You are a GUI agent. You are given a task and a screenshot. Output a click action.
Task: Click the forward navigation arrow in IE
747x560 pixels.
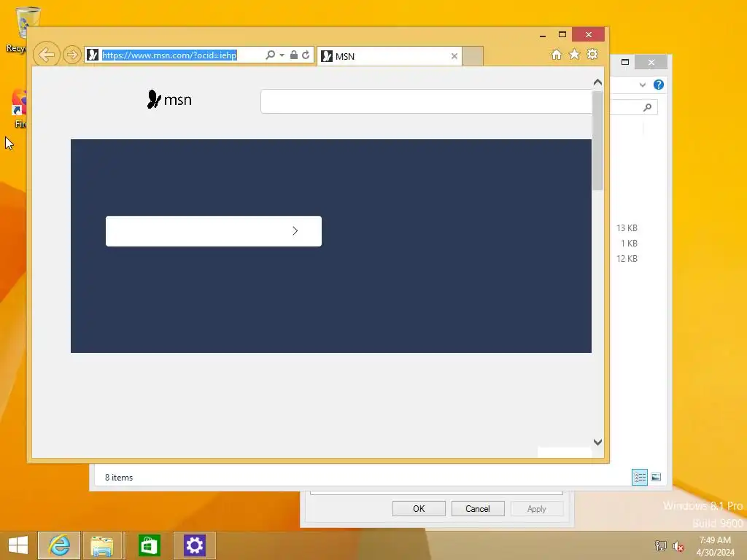click(x=72, y=55)
